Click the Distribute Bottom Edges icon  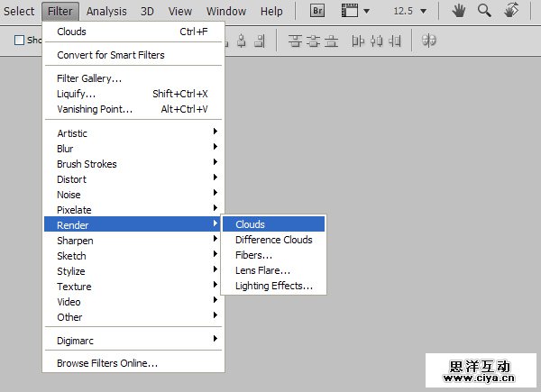[x=332, y=41]
